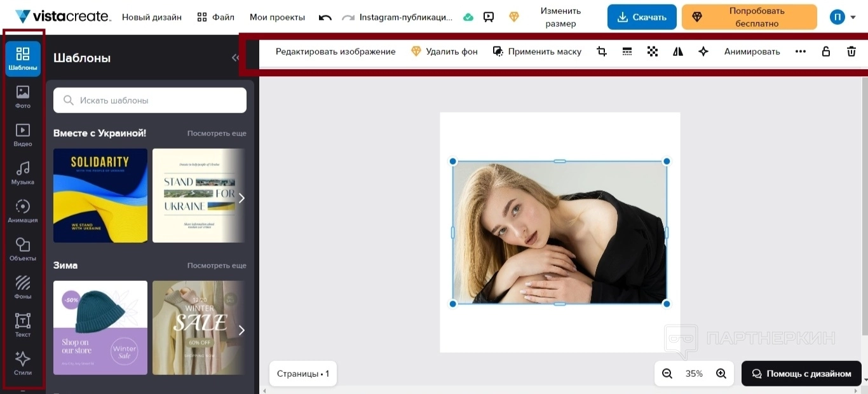Show next templates in the Зима row
The image size is (868, 394).
pos(241,330)
